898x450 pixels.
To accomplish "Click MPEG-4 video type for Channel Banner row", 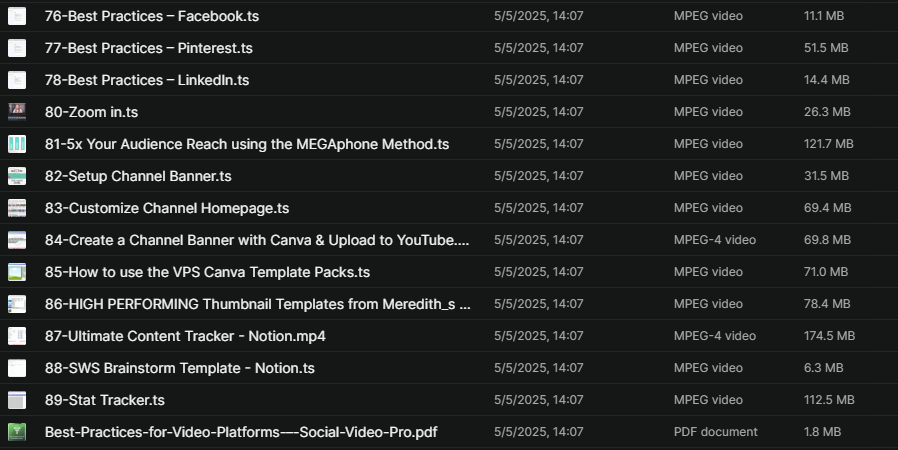I will pyautogui.click(x=714, y=240).
